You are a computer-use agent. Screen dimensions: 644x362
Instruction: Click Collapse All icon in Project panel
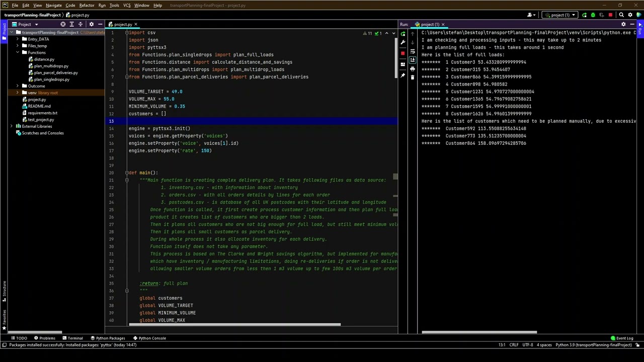pos(80,24)
